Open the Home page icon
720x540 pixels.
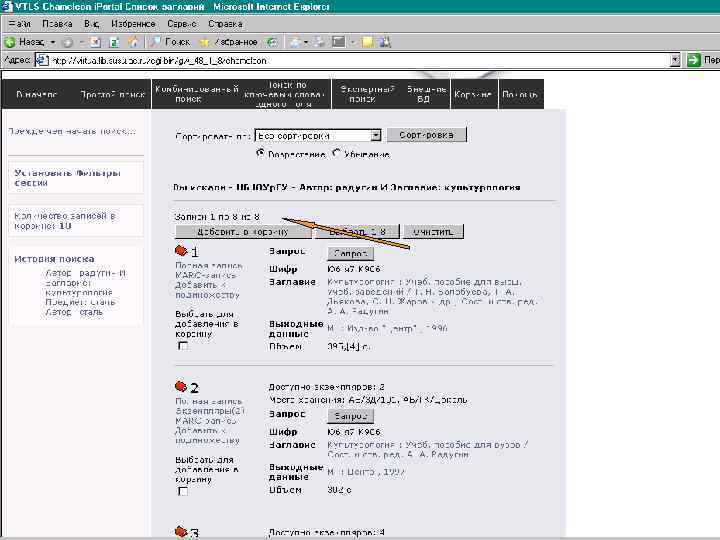[134, 42]
